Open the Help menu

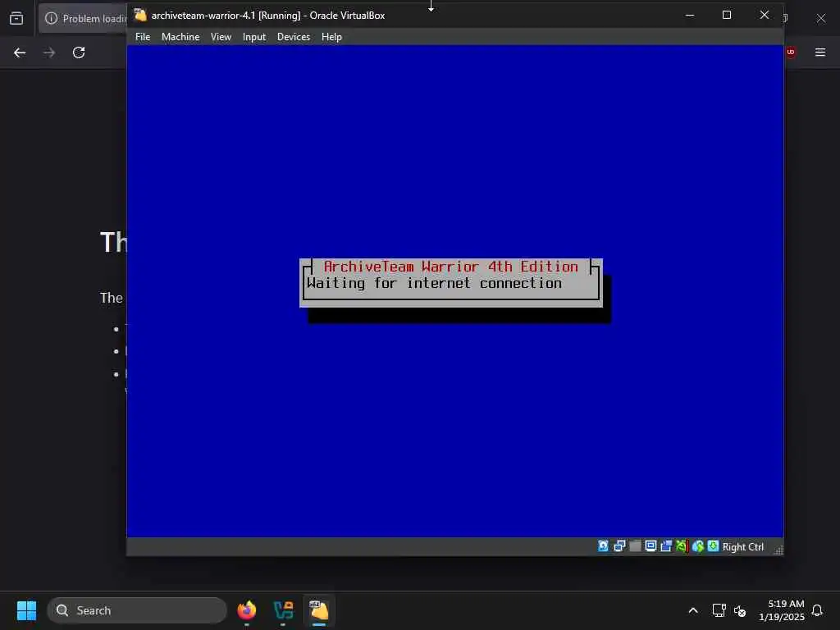pyautogui.click(x=331, y=36)
